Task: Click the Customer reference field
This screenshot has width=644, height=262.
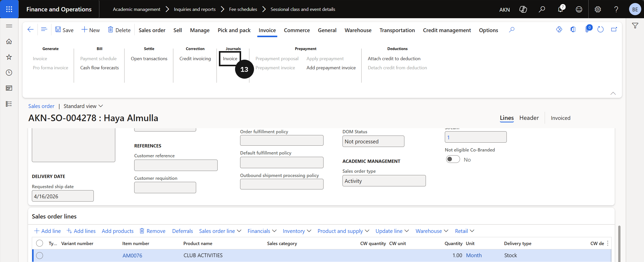Action: pos(176,165)
